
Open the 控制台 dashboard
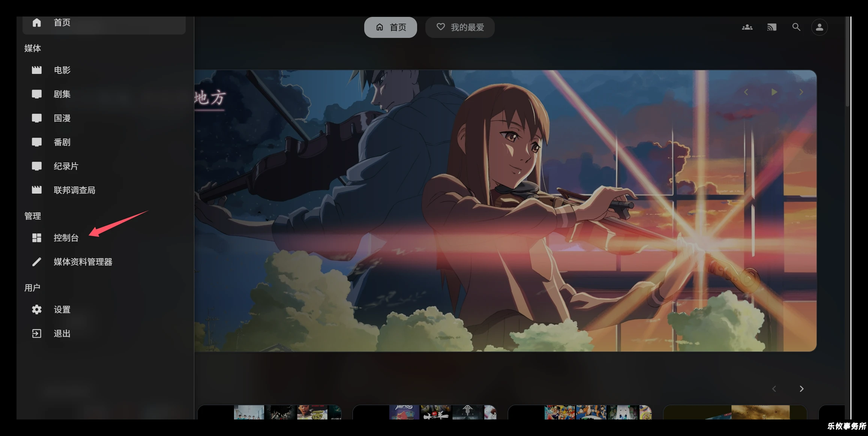(104, 238)
